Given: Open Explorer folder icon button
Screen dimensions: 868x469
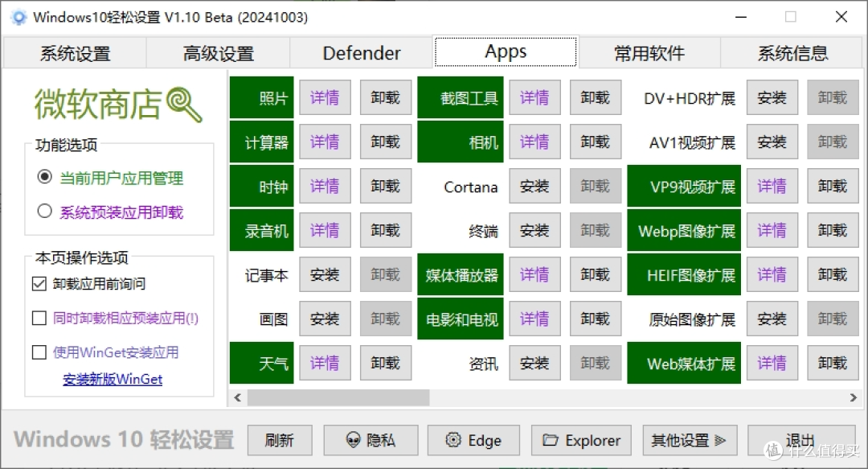Looking at the screenshot, I should click(x=581, y=440).
